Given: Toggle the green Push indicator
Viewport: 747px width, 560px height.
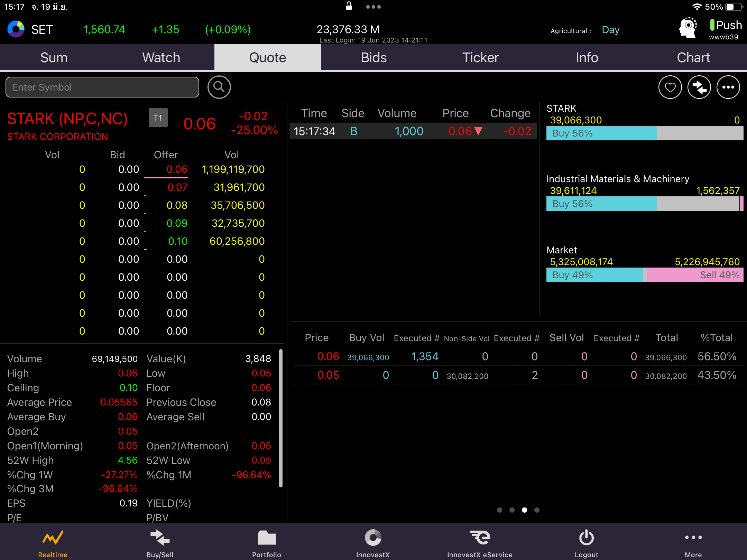Looking at the screenshot, I should 712,25.
